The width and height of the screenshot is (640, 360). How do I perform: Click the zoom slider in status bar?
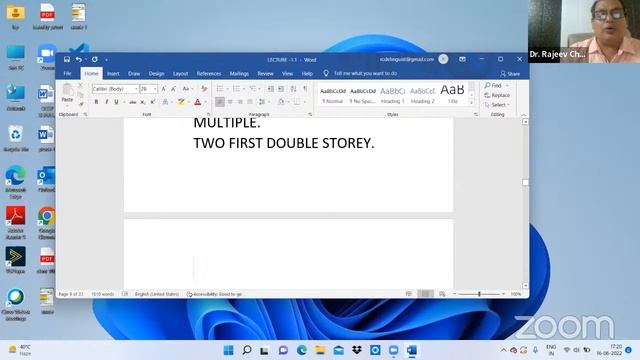pos(479,294)
